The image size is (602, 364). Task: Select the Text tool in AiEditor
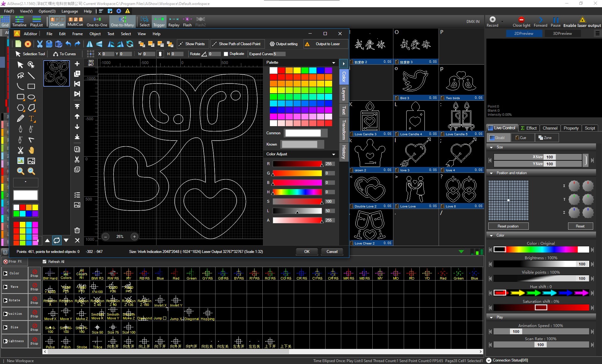[31, 118]
